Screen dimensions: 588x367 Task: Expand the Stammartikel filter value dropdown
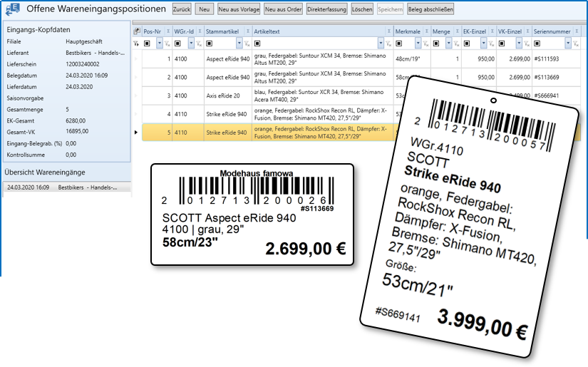pyautogui.click(x=239, y=44)
